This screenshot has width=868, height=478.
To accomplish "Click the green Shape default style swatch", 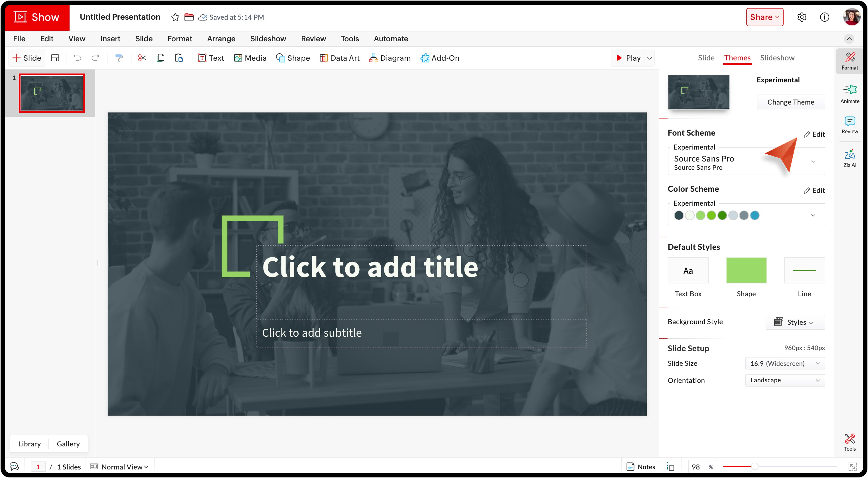I will pos(746,270).
